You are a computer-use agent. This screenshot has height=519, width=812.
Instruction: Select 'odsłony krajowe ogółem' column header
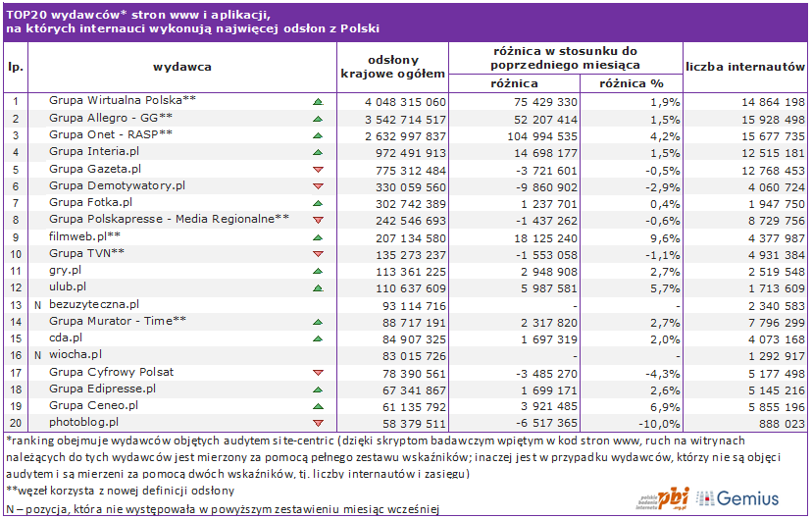[393, 67]
